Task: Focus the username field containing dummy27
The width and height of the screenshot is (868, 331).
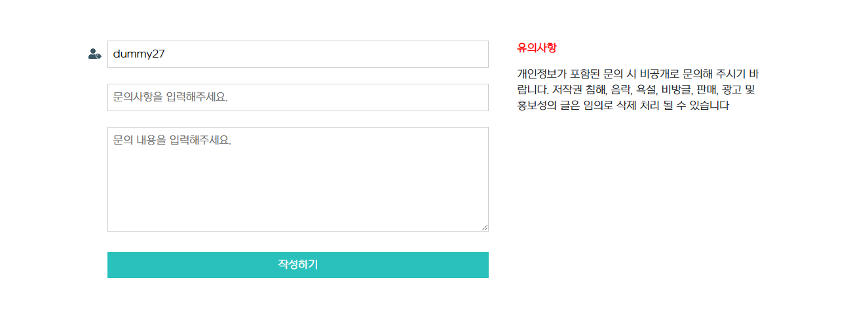Action: (297, 54)
